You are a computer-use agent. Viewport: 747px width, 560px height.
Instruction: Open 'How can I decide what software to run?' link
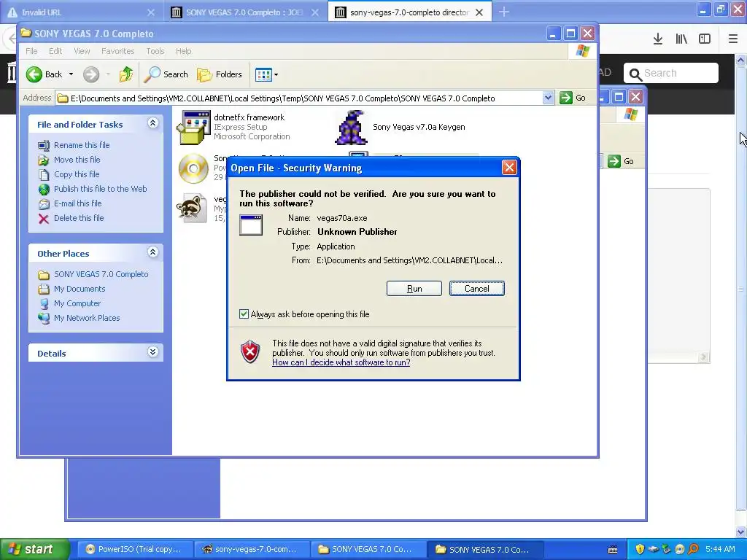click(x=341, y=362)
